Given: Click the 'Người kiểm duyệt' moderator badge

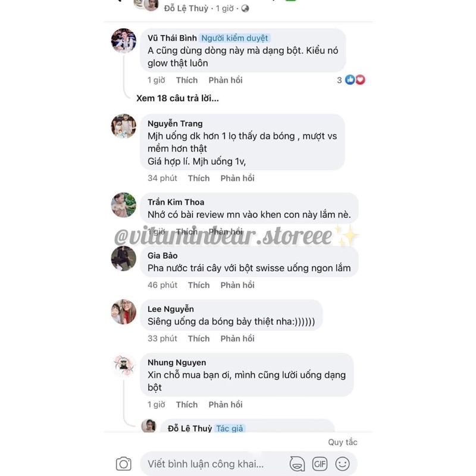Looking at the screenshot, I should tap(234, 38).
